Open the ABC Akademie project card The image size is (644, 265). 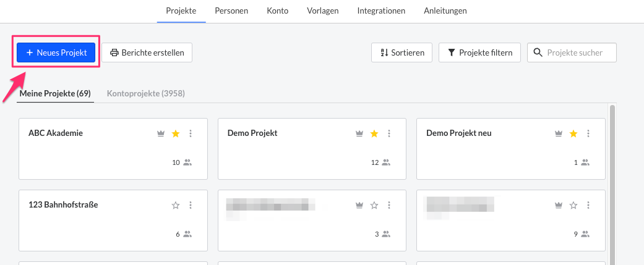tap(113, 149)
